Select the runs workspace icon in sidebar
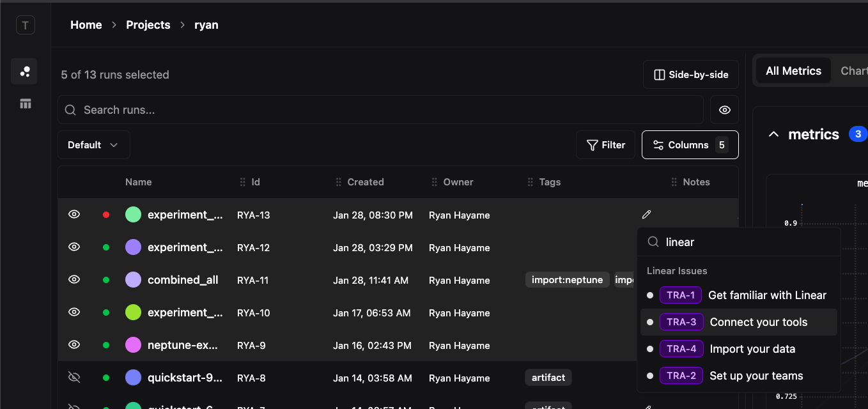The width and height of the screenshot is (868, 409). (24, 71)
